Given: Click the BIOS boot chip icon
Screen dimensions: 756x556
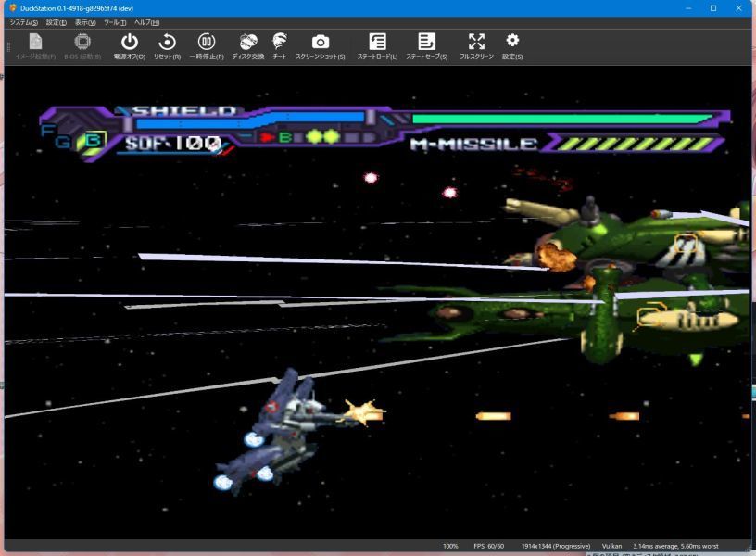Looking at the screenshot, I should (x=82, y=42).
